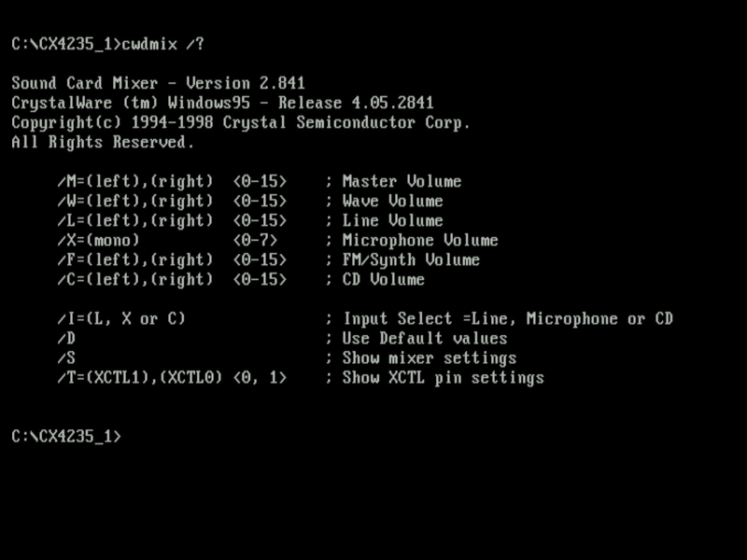Click the /S show mixer settings switch
Image resolution: width=747 pixels, height=560 pixels.
point(66,357)
